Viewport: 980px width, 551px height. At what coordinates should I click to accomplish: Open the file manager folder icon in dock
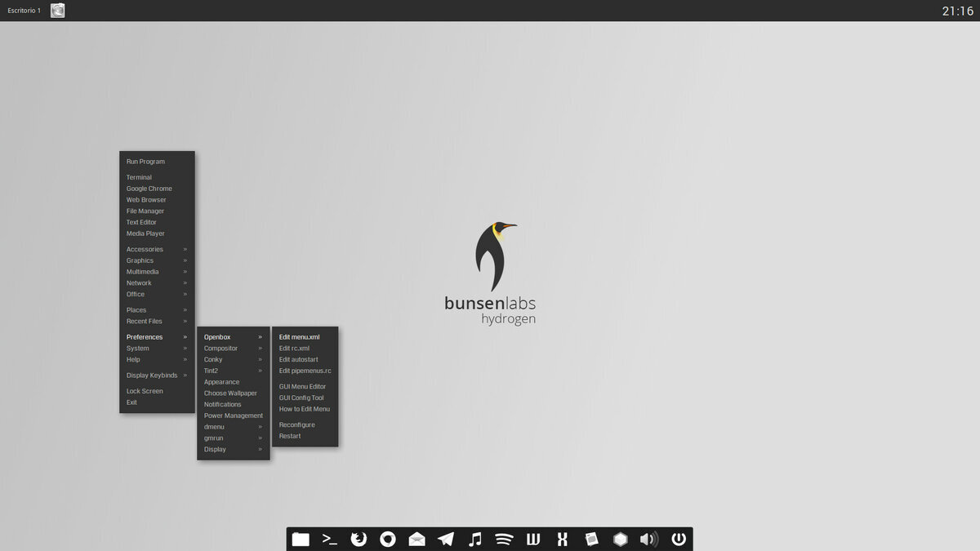[300, 539]
